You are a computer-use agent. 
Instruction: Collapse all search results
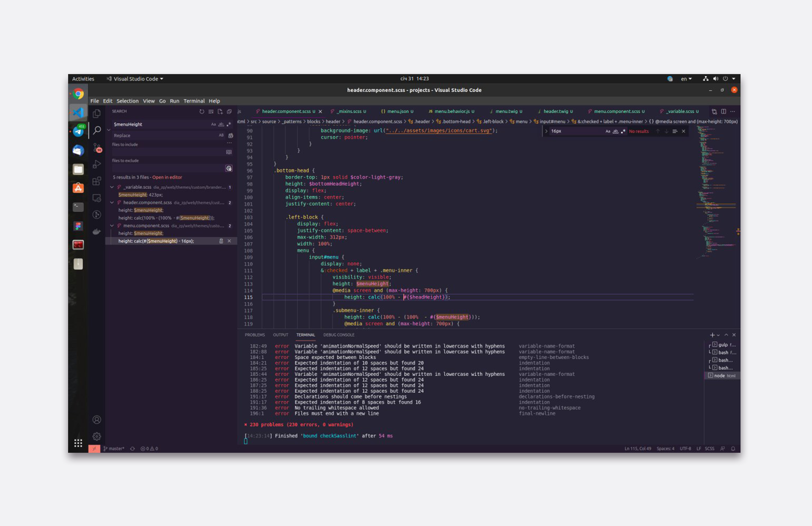(x=229, y=112)
